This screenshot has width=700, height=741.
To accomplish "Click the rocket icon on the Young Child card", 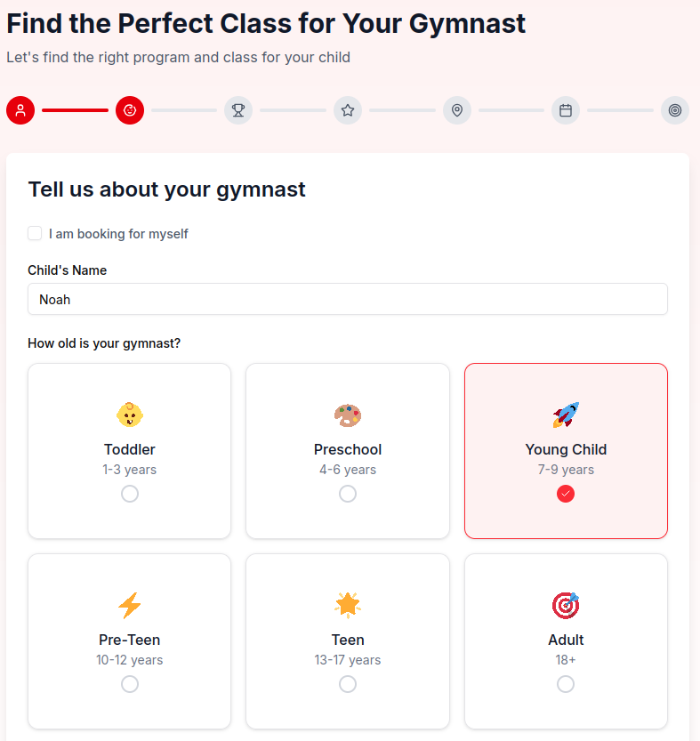I will pyautogui.click(x=566, y=414).
